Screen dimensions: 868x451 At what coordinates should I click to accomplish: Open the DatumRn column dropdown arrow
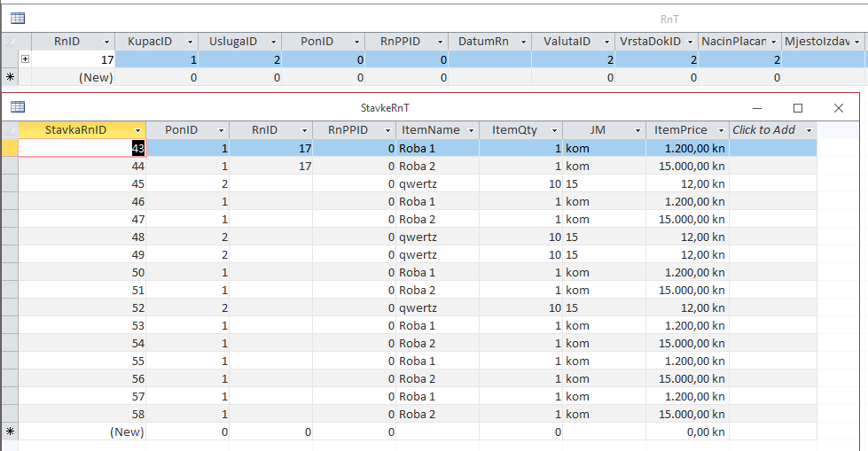click(523, 42)
